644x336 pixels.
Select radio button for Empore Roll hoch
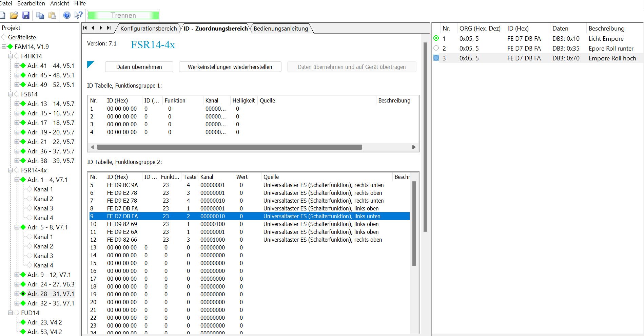tap(436, 58)
